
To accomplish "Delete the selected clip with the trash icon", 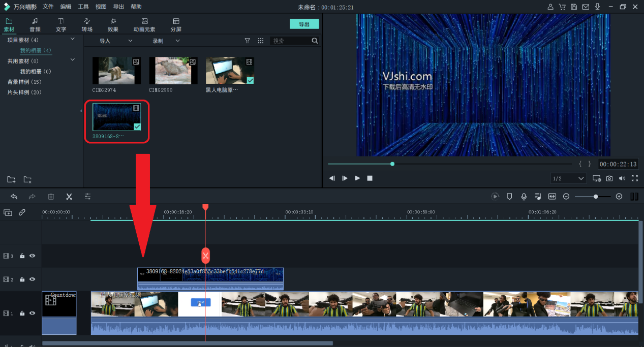I will [51, 197].
